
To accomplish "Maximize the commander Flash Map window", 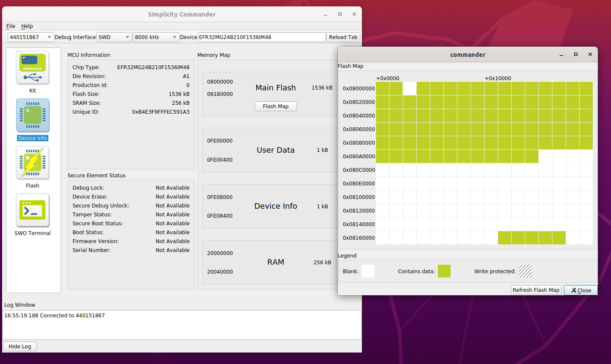I will point(575,54).
